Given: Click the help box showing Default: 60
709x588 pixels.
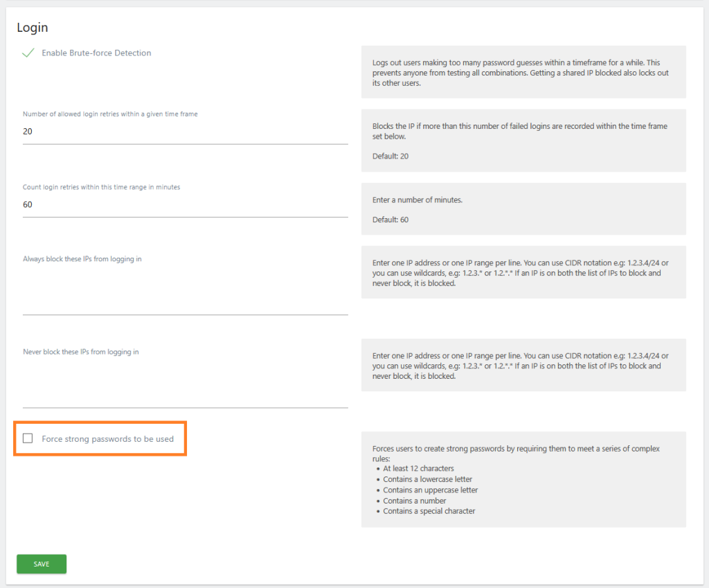Looking at the screenshot, I should (523, 209).
